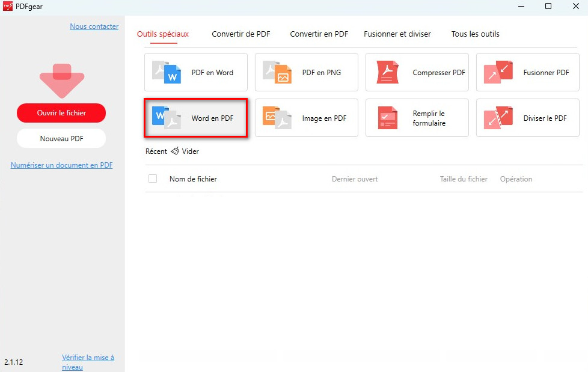Viewport: 588px width, 372px height.
Task: Switch to the Fusionner et diviser tab
Action: click(397, 34)
